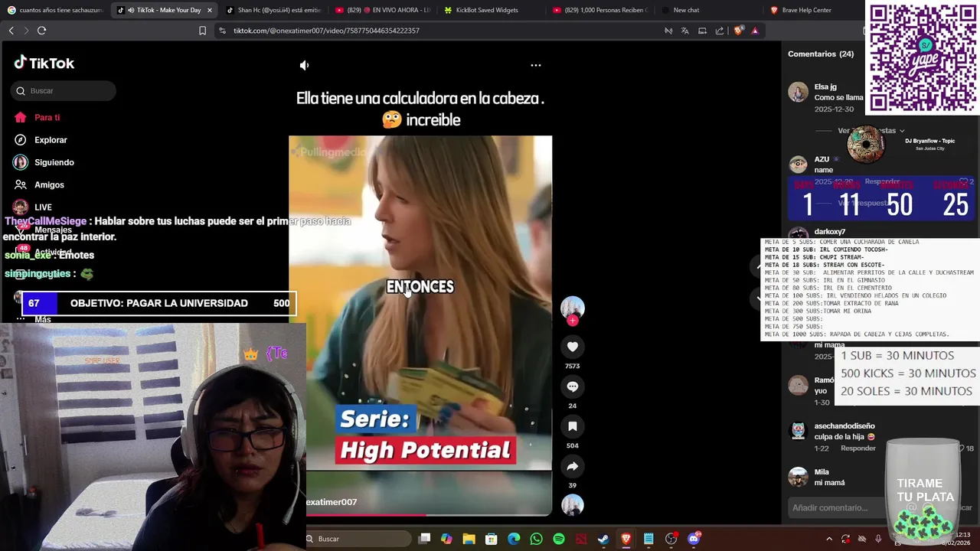Click the tiktok.com URL in the address bar
The height and width of the screenshot is (551, 980).
[326, 31]
